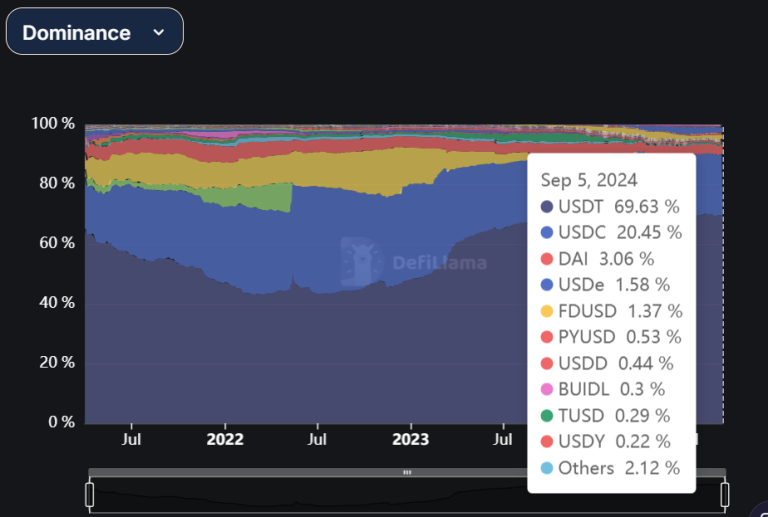The image size is (768, 517).
Task: Click the 100 % label on y-axis
Action: (53, 124)
